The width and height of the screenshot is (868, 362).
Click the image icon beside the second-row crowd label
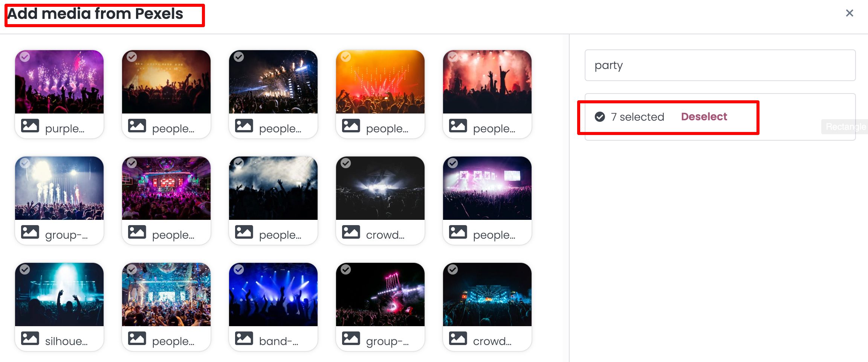tap(351, 232)
